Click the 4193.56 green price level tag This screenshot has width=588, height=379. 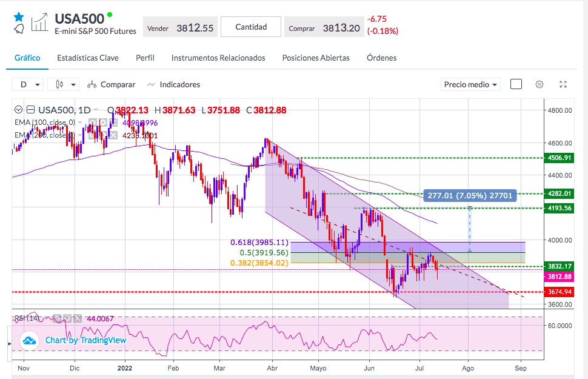click(559, 208)
